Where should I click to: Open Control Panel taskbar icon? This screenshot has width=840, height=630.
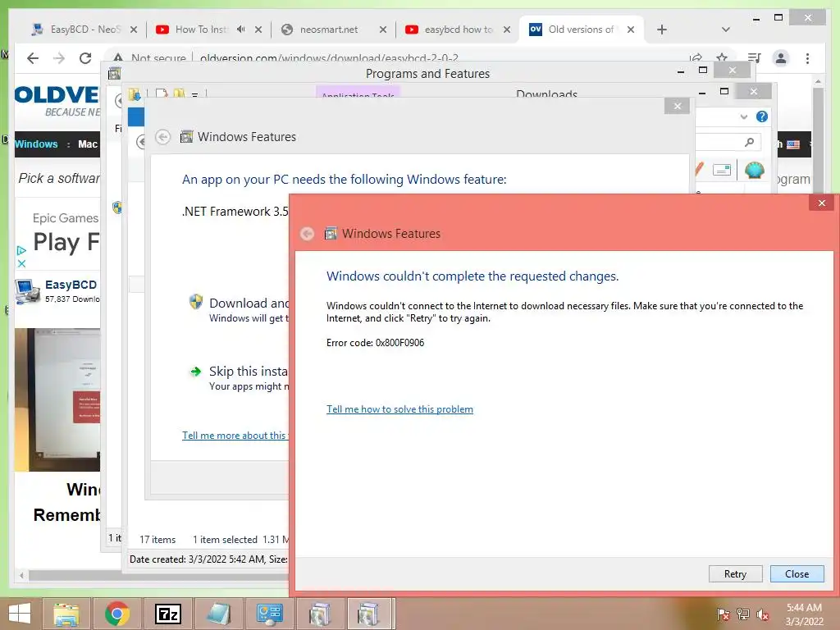pos(269,614)
